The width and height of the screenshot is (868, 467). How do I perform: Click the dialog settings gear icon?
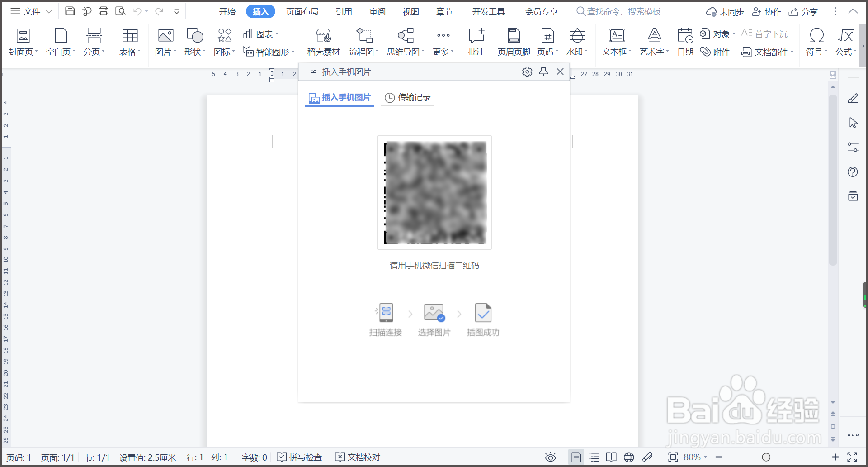[527, 71]
